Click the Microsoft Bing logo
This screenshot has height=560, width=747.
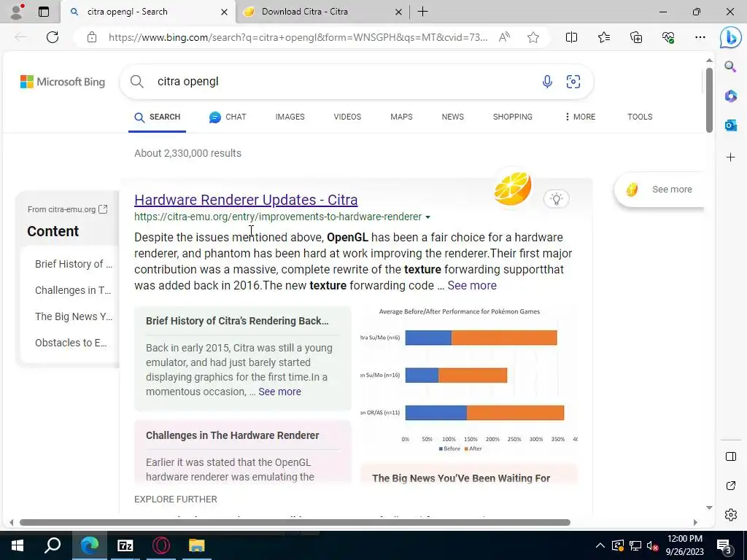click(63, 82)
